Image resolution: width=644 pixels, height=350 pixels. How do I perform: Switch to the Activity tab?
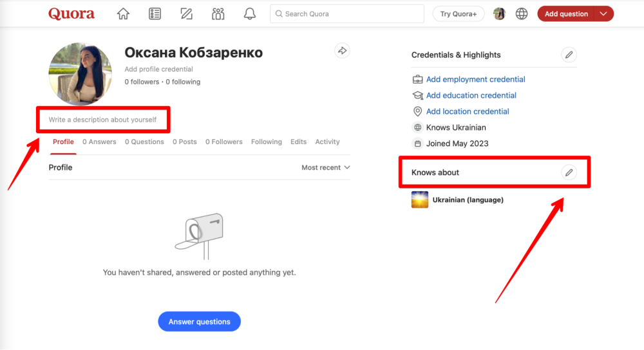(327, 142)
